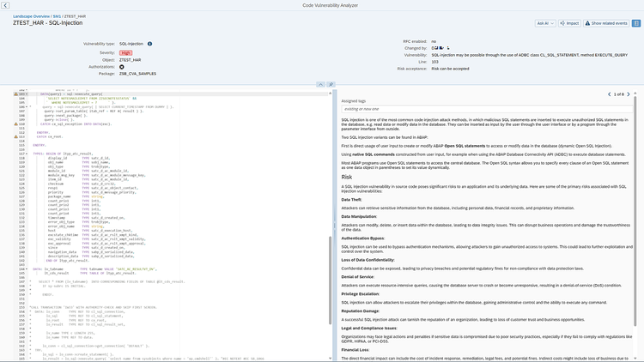Click the 'Financial Loss' subheading
This screenshot has height=362, width=644.
[355, 350]
